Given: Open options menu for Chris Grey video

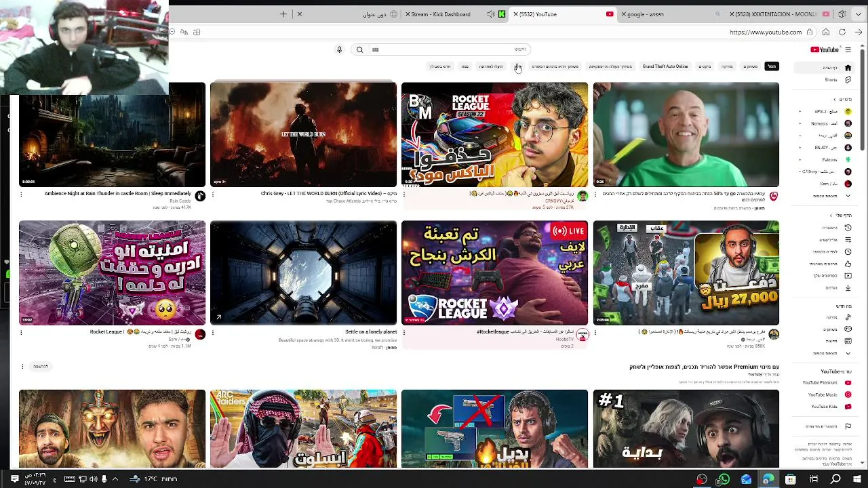Looking at the screenshot, I should click(213, 195).
